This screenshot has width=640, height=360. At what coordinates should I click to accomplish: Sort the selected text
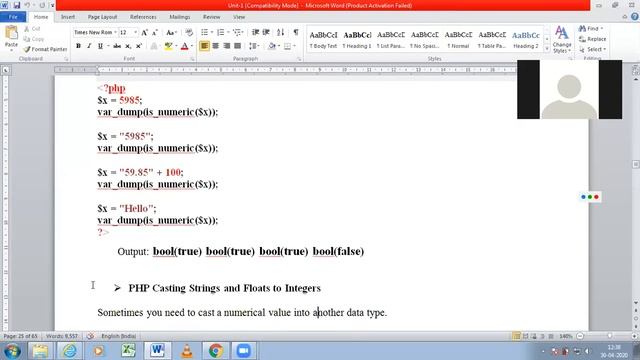(280, 32)
